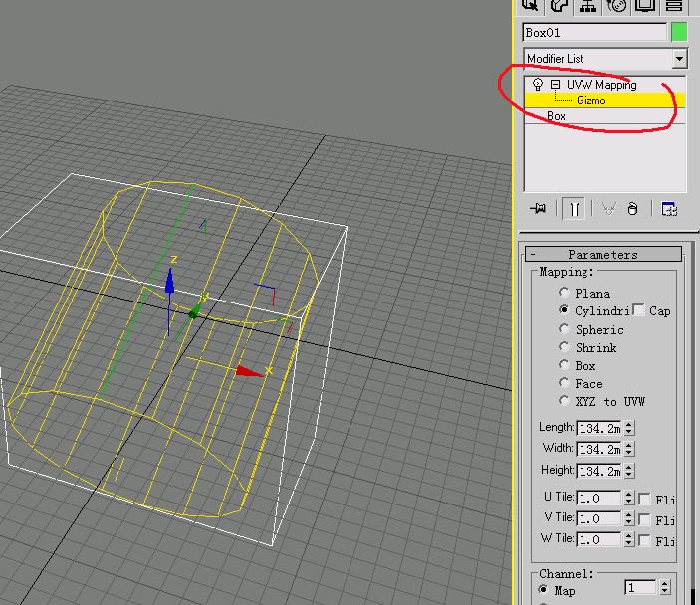Screen dimensions: 700x605
Task: Collapse the UVW Mapping tree node
Action: (555, 85)
